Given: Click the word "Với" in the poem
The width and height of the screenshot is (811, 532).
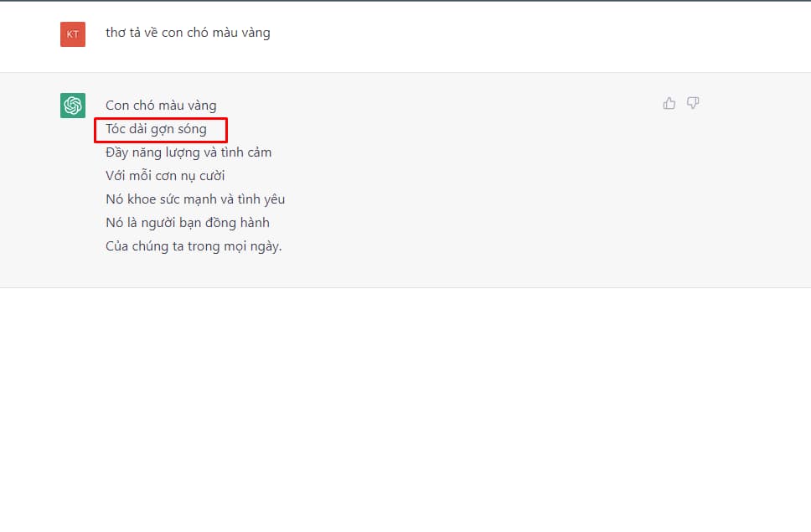Looking at the screenshot, I should coord(116,176).
